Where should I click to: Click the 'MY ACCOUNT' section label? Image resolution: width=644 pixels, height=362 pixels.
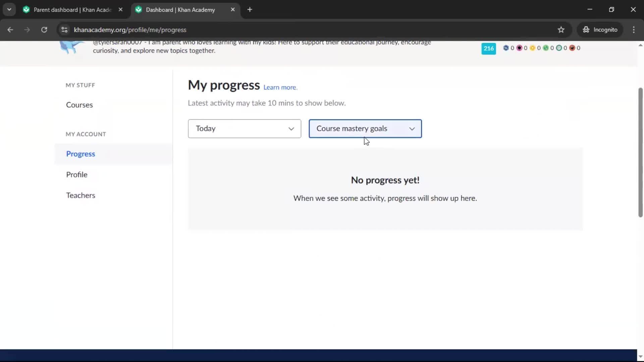click(x=86, y=134)
